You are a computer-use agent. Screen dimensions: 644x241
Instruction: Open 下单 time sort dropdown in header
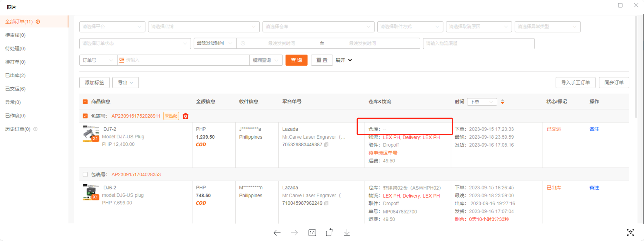482,102
